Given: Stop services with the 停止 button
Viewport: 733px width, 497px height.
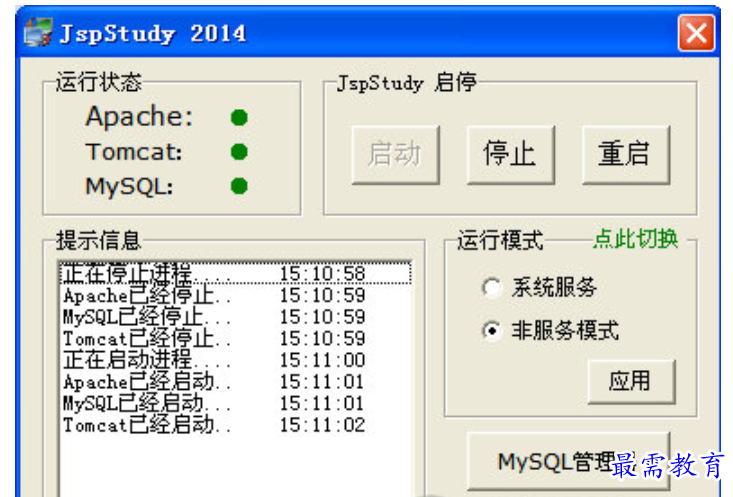Looking at the screenshot, I should click(x=511, y=154).
